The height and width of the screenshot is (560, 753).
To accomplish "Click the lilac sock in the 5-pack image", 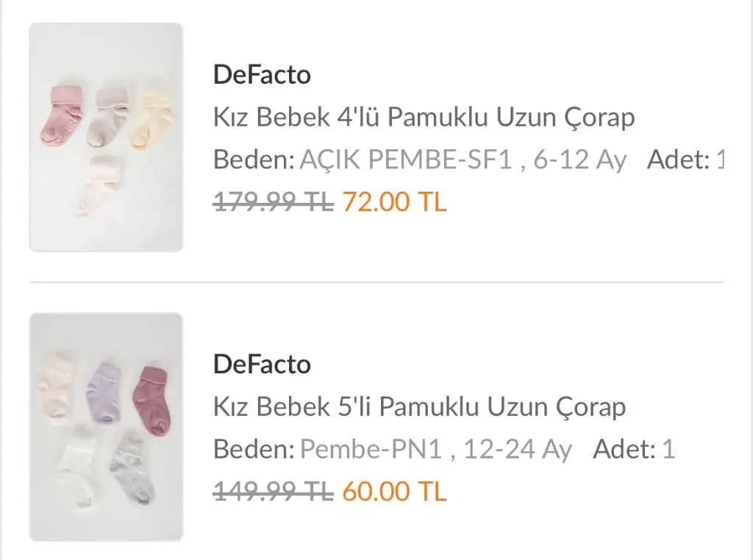I will click(x=104, y=392).
